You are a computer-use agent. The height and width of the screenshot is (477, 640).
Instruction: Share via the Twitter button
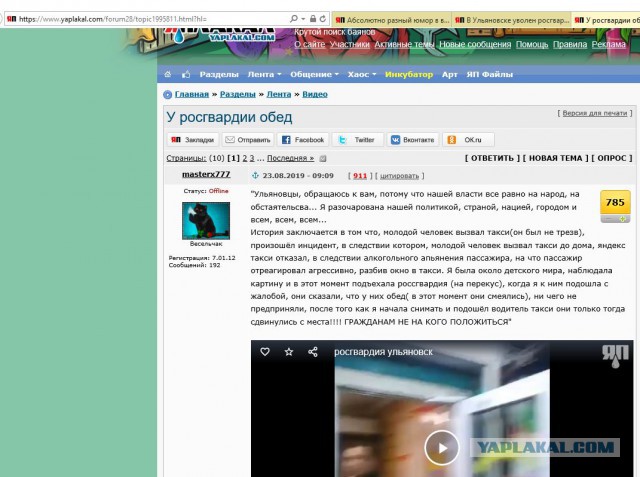pos(358,140)
